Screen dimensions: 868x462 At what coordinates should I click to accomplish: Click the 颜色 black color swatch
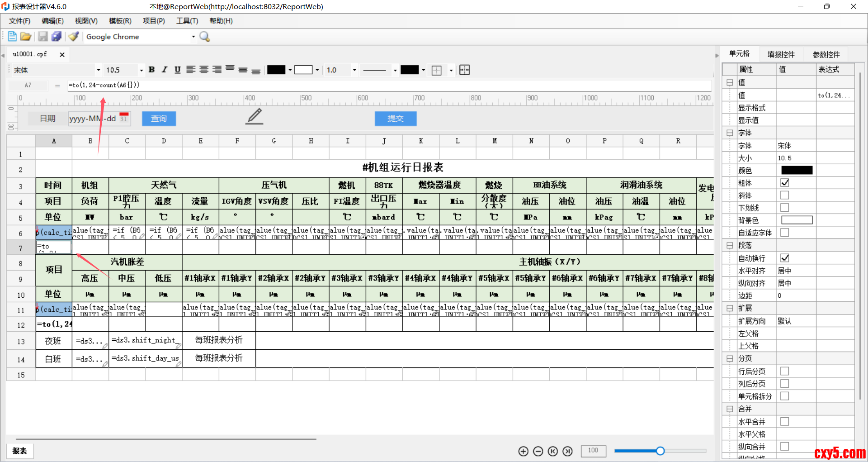coord(797,171)
